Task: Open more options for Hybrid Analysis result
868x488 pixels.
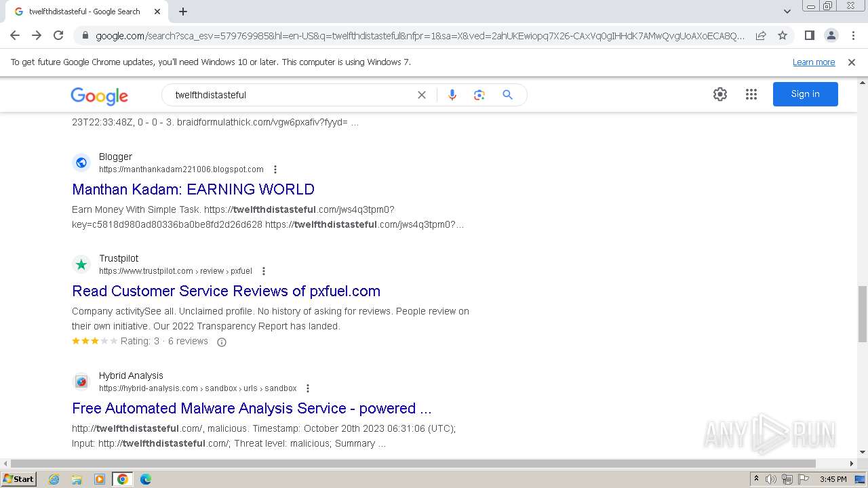Action: point(308,388)
